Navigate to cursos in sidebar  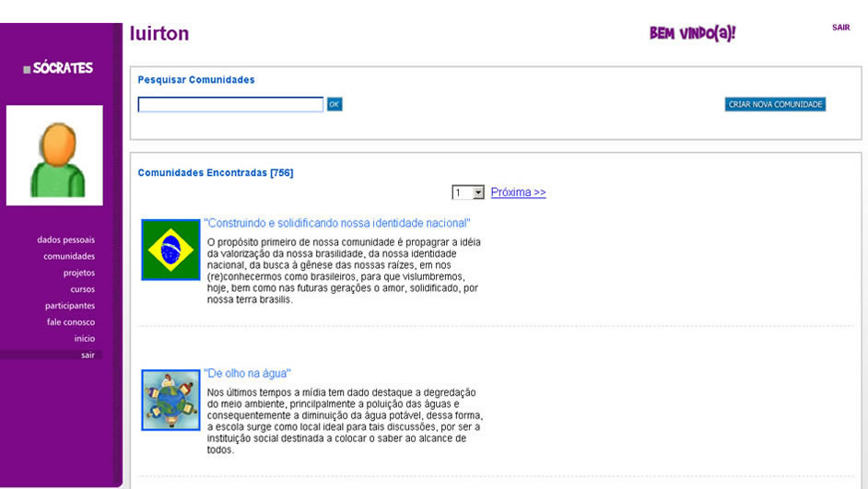click(82, 289)
